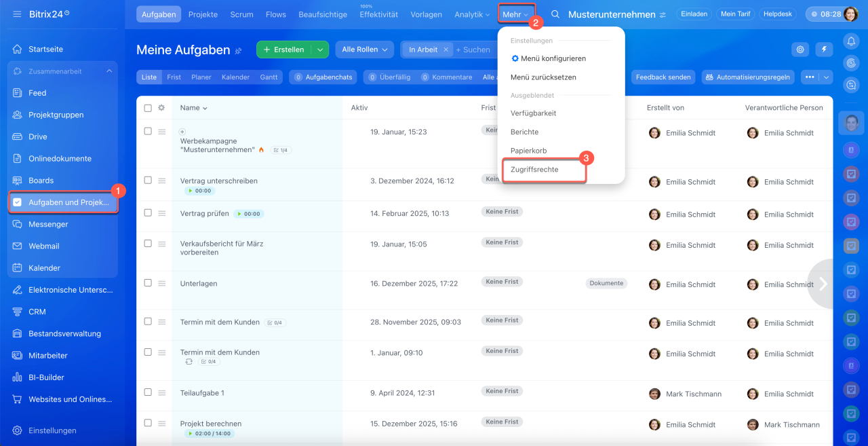
Task: Click the lightning bolt automation icon
Action: click(x=824, y=50)
